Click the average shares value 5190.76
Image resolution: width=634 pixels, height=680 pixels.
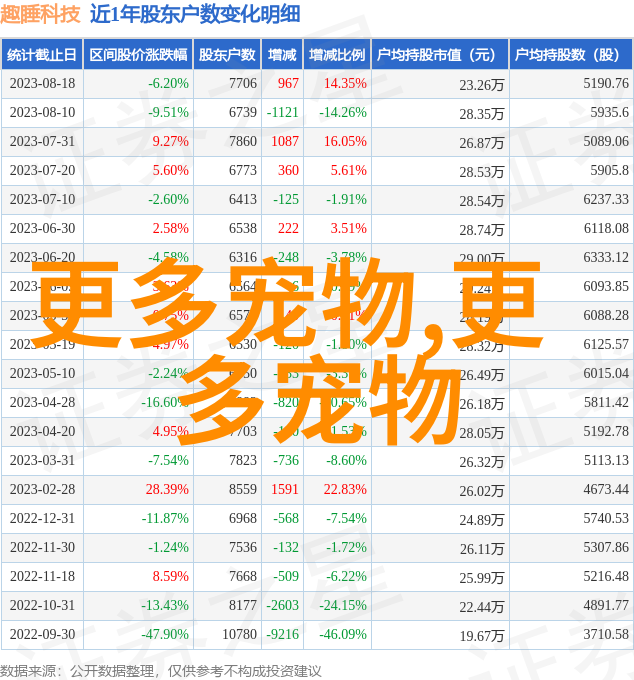click(606, 83)
